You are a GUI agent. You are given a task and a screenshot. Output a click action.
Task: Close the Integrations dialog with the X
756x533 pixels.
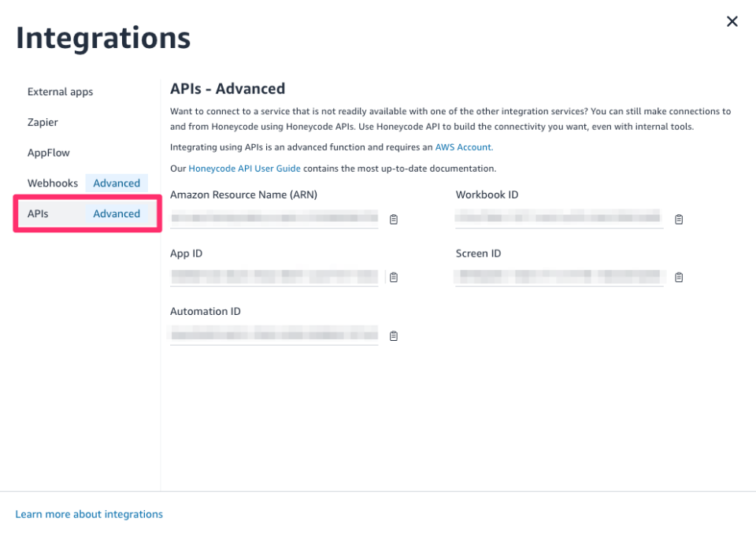point(732,21)
